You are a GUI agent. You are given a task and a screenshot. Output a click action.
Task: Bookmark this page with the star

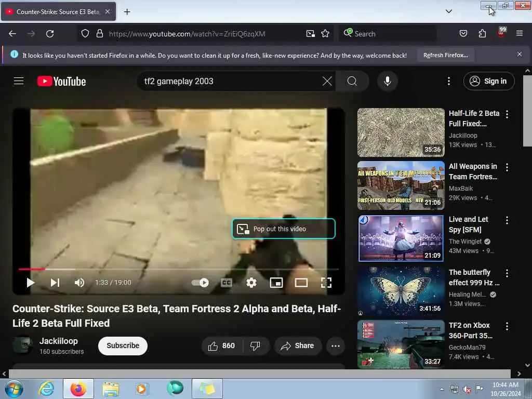click(x=325, y=34)
